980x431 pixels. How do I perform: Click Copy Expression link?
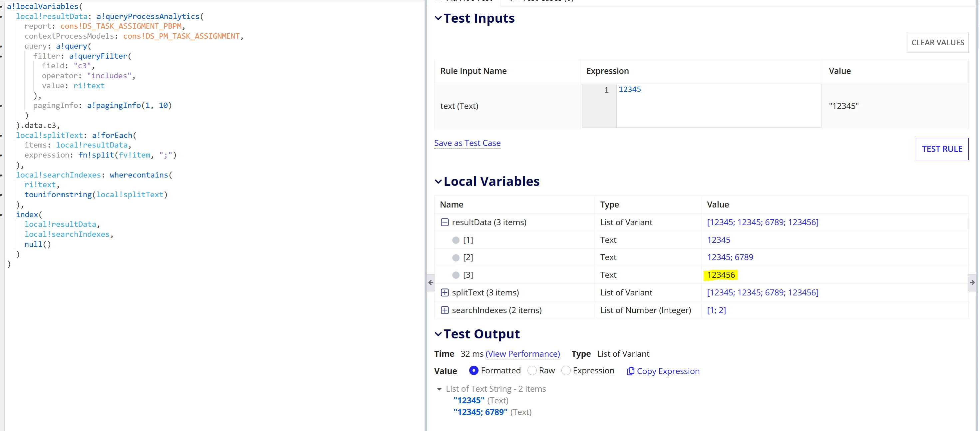coord(668,371)
